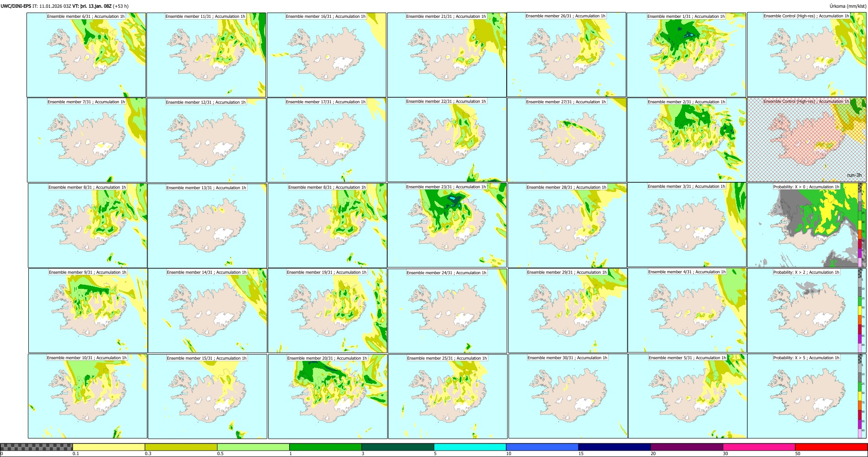Image resolution: width=868 pixels, height=457 pixels.
Task: Click the yellow 0.1–0.3 legend swatch
Action: click(x=109, y=447)
